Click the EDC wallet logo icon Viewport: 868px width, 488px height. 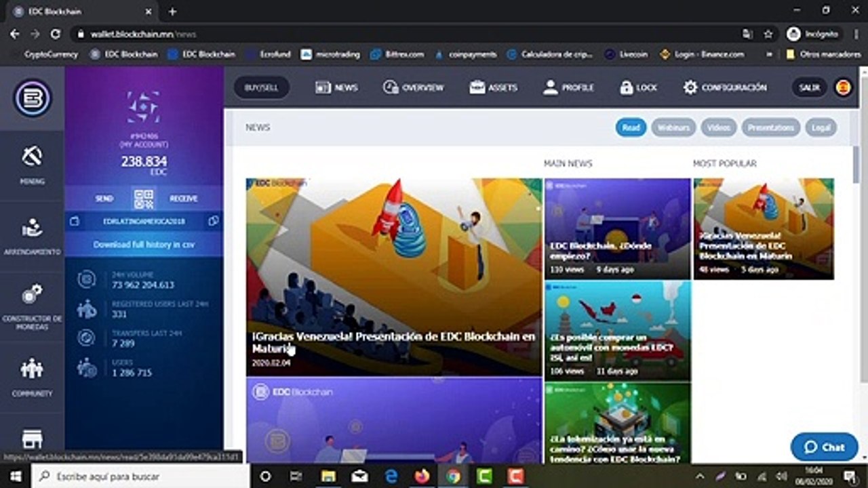point(32,98)
